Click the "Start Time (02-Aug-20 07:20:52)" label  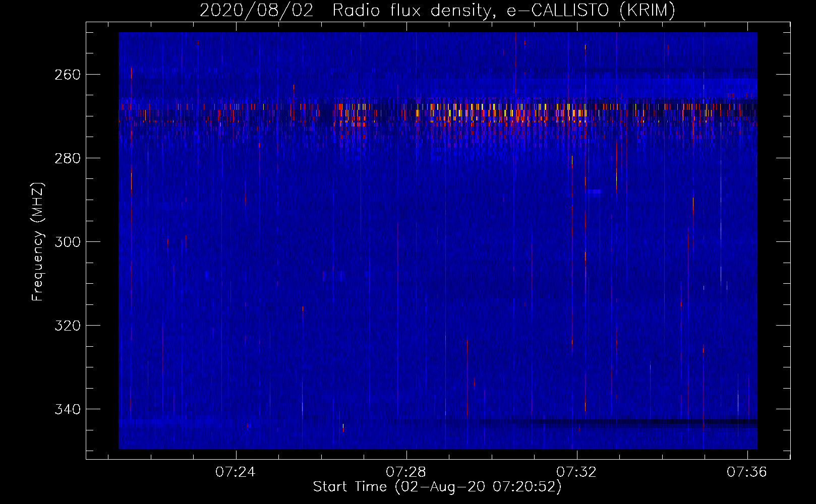[437, 487]
